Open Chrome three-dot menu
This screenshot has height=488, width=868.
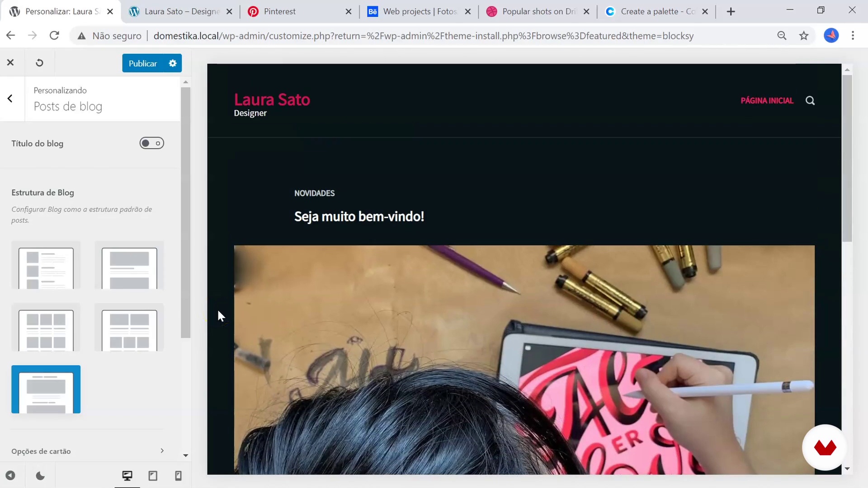tap(853, 35)
